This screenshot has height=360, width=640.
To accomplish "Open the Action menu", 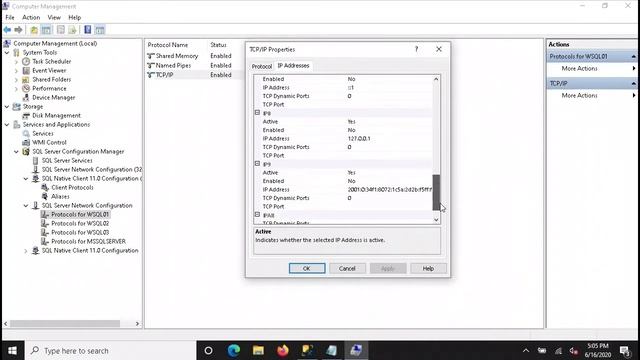I will (31, 18).
